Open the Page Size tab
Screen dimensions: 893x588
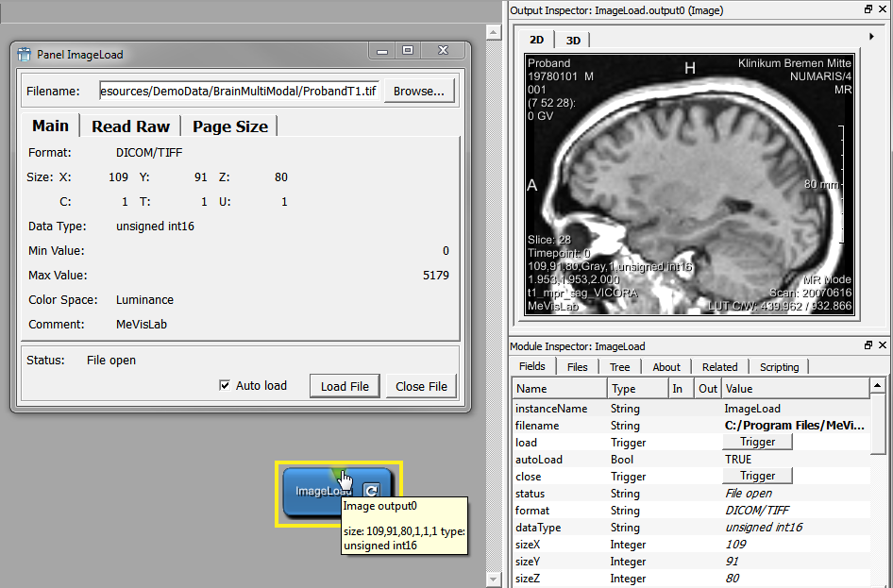[230, 126]
